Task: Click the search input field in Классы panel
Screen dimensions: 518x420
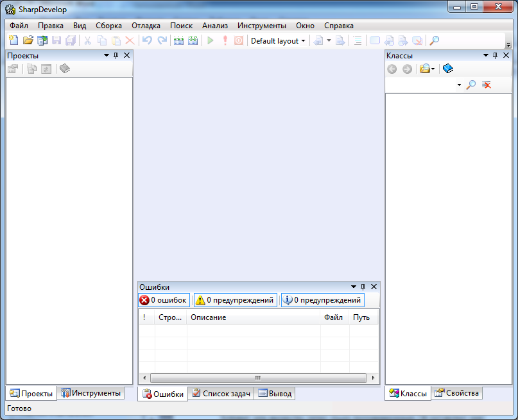Action: (422, 85)
